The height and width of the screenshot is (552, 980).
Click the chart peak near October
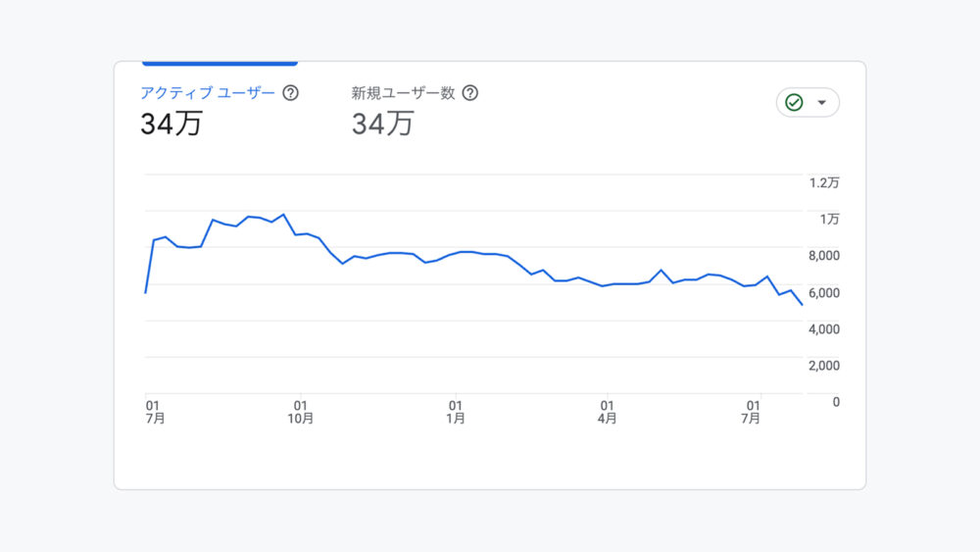click(x=284, y=215)
